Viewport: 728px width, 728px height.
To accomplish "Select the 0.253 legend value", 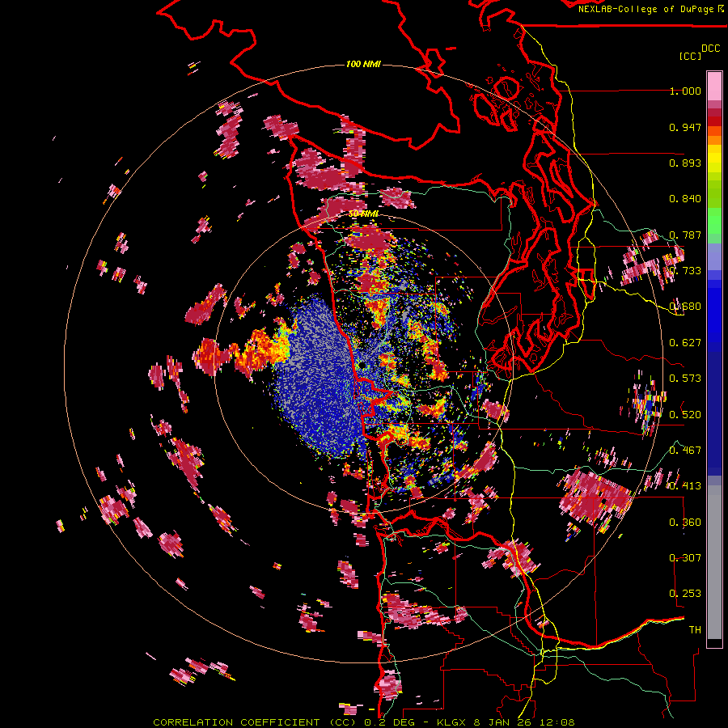I will click(x=685, y=594).
